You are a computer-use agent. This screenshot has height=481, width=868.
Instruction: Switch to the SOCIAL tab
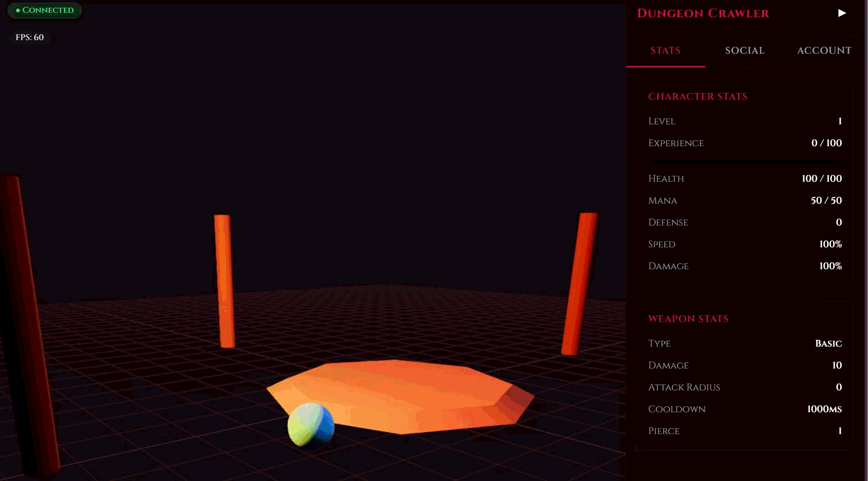(x=744, y=51)
